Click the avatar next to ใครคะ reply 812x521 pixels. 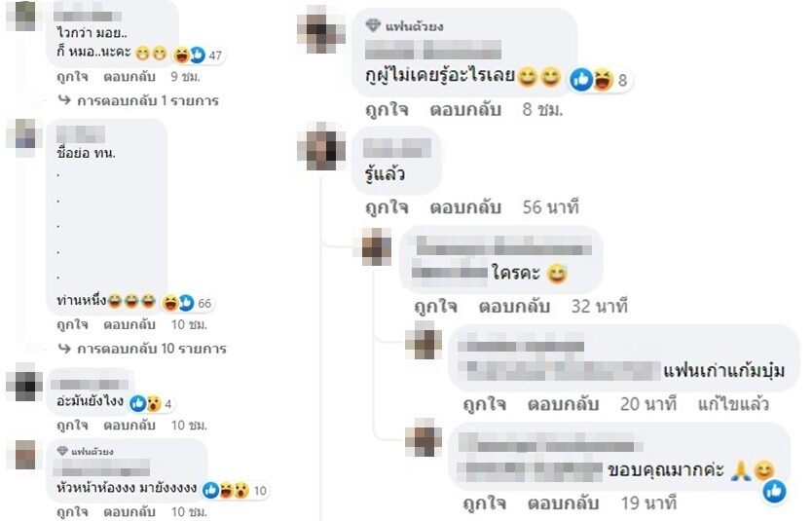[x=377, y=247]
